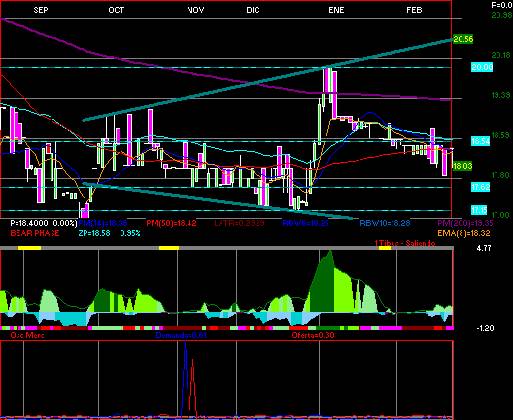Click the 0.95% percentage value
Image resolution: width=513 pixels, height=420 pixels.
coord(130,233)
